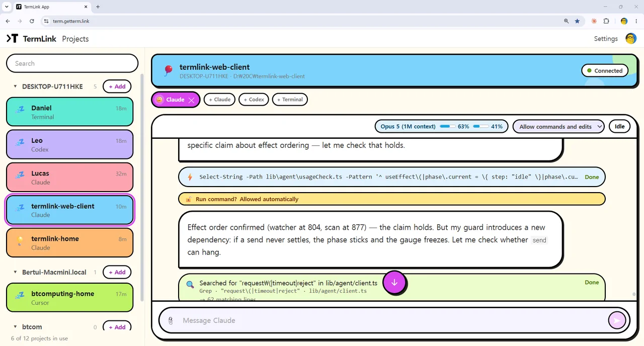The width and height of the screenshot is (644, 346).
Task: Bookmark this page with the star icon
Action: tap(577, 21)
